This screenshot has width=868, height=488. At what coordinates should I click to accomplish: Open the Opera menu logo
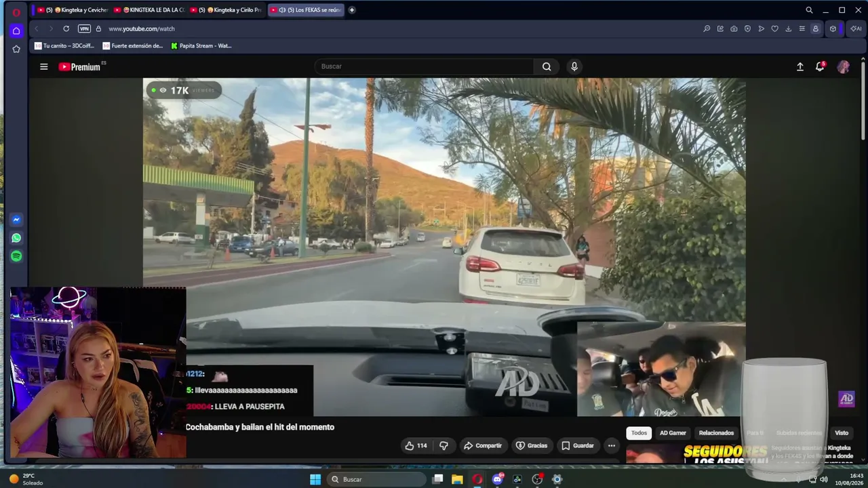tap(16, 12)
